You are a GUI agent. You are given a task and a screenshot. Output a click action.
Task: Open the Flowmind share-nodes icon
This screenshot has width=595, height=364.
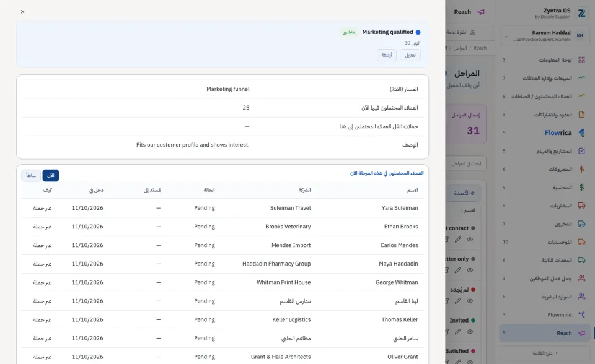click(x=581, y=314)
